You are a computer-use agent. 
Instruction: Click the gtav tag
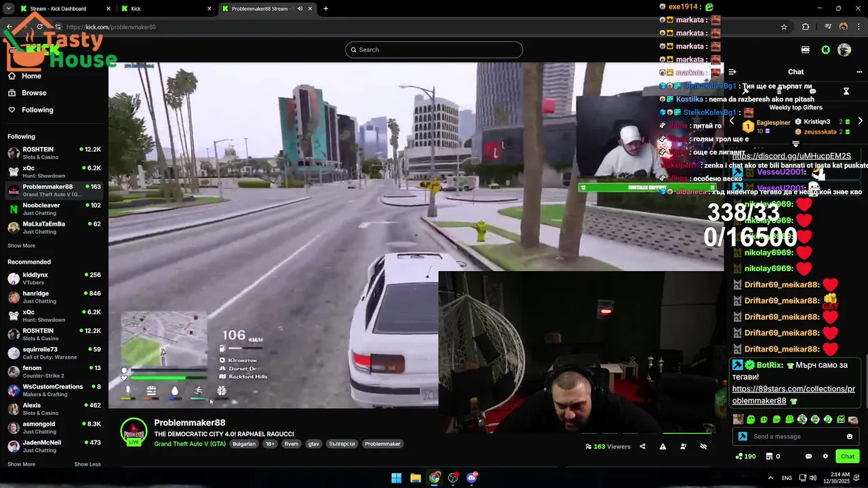pyautogui.click(x=313, y=444)
